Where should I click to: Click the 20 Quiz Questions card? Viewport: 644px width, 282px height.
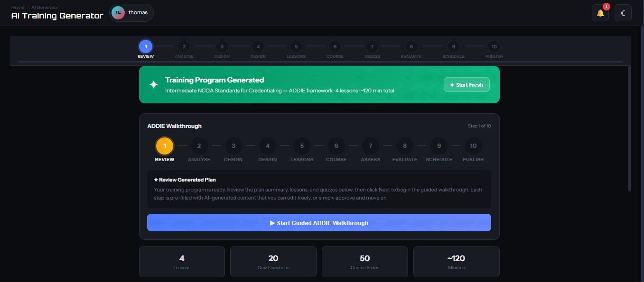point(273,262)
